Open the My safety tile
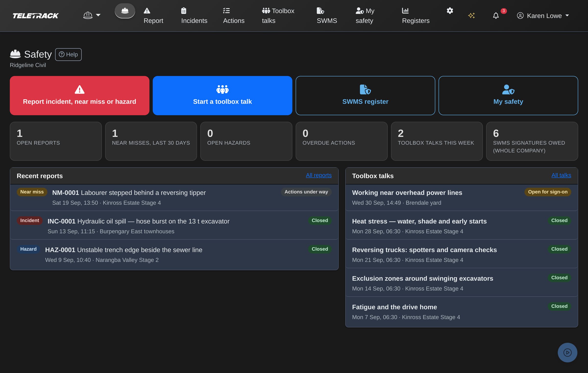The image size is (588, 373). pyautogui.click(x=508, y=96)
